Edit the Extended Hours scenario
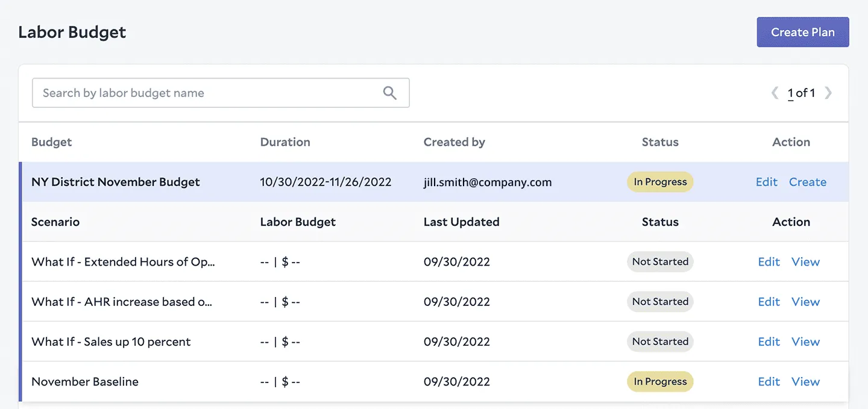This screenshot has width=868, height=409. tap(769, 261)
